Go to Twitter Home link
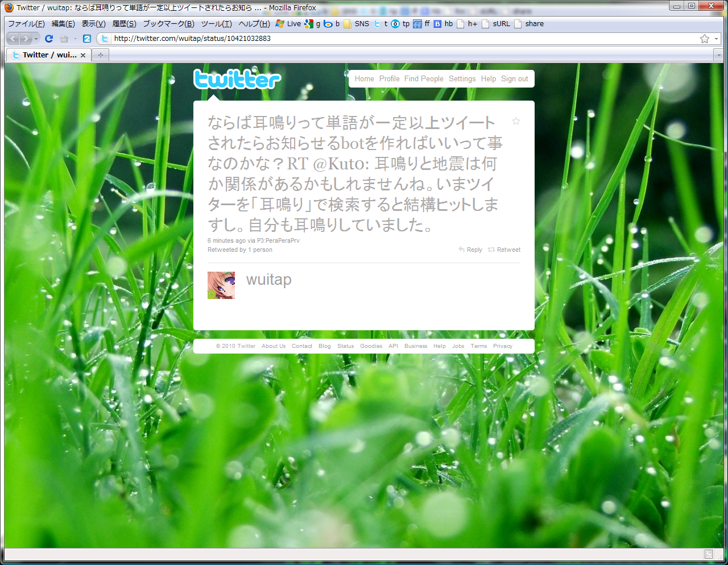 365,79
